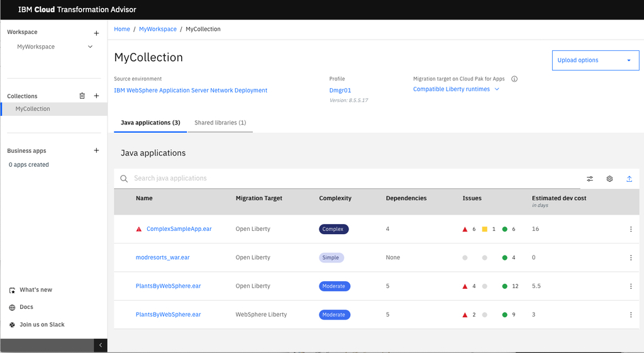This screenshot has width=644, height=353.
Task: Click the search magnifier icon
Action: click(x=124, y=179)
